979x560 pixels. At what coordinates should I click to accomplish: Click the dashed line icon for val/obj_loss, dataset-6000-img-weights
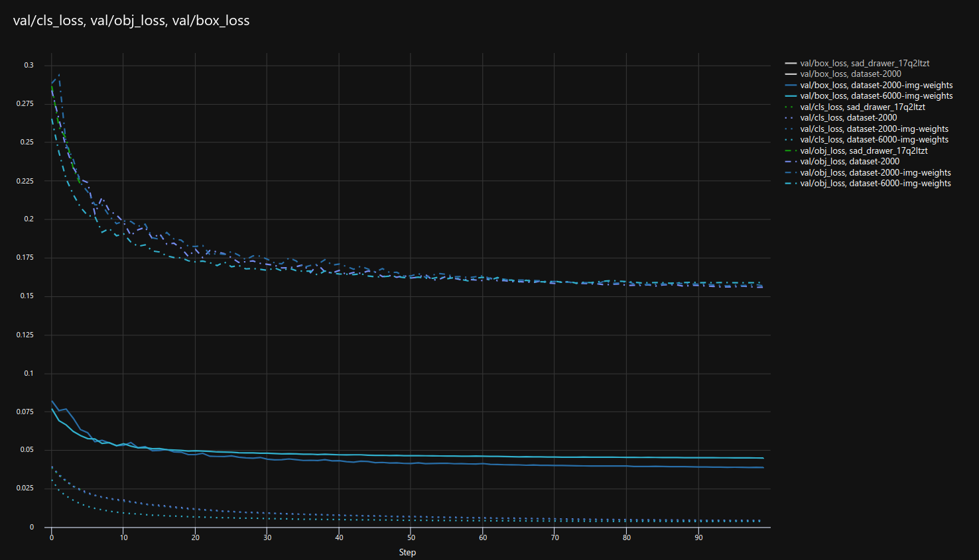790,183
